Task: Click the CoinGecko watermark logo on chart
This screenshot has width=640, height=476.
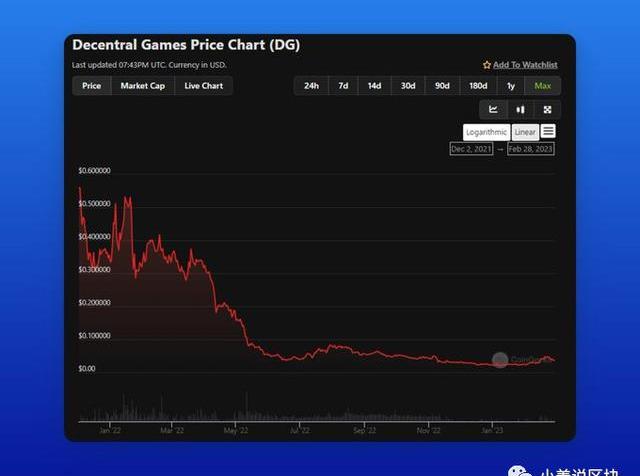Action: [x=500, y=360]
